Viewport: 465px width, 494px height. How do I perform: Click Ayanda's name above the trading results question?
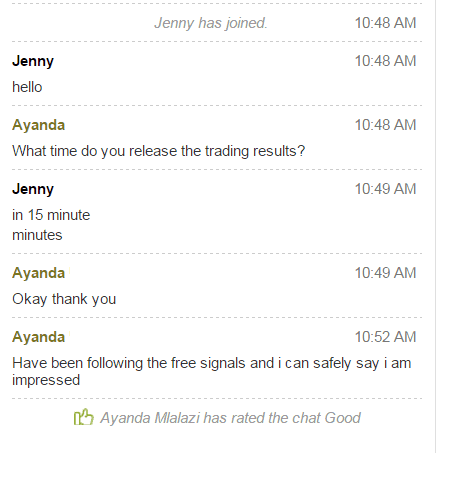[x=38, y=125]
